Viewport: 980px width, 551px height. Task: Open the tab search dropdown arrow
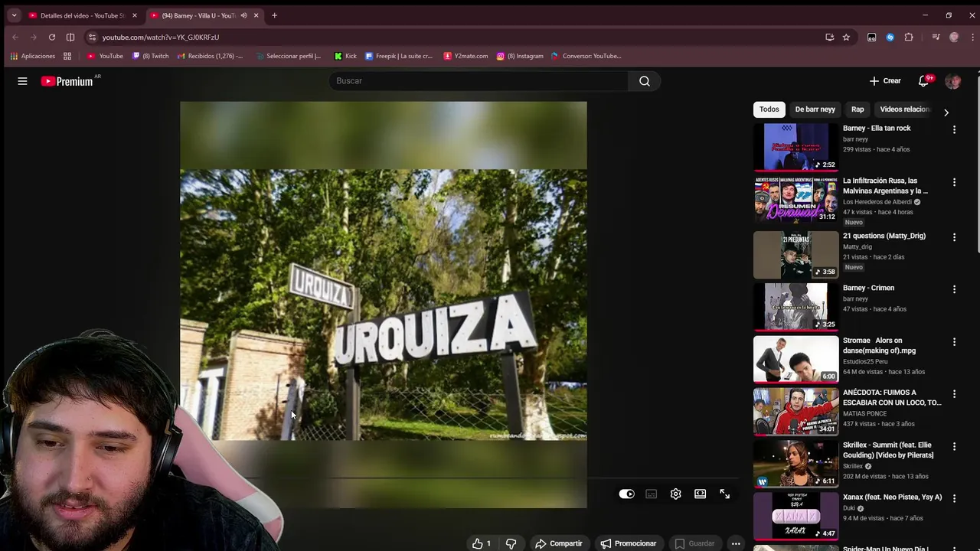14,15
